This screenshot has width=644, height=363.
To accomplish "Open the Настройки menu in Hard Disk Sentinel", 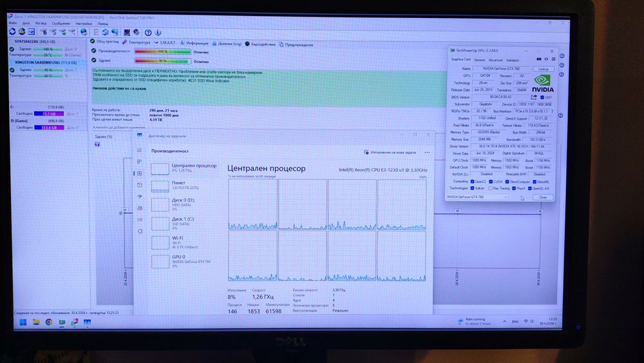I will (84, 23).
